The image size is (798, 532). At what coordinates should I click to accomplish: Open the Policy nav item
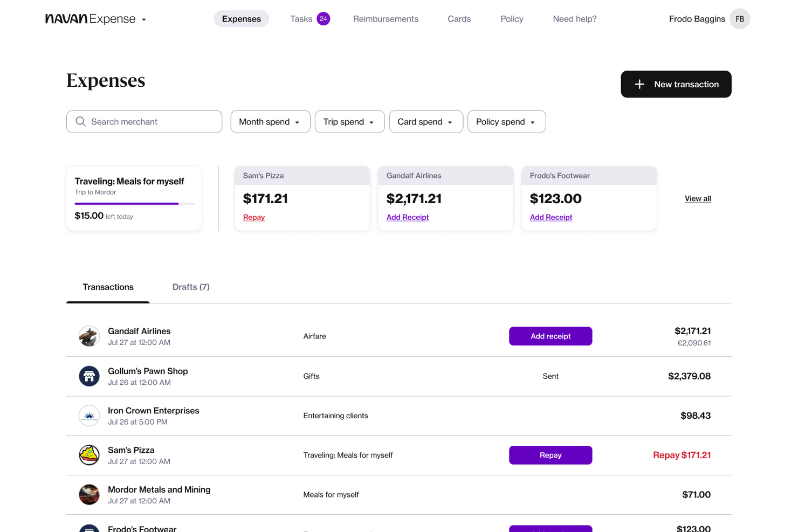(x=512, y=19)
